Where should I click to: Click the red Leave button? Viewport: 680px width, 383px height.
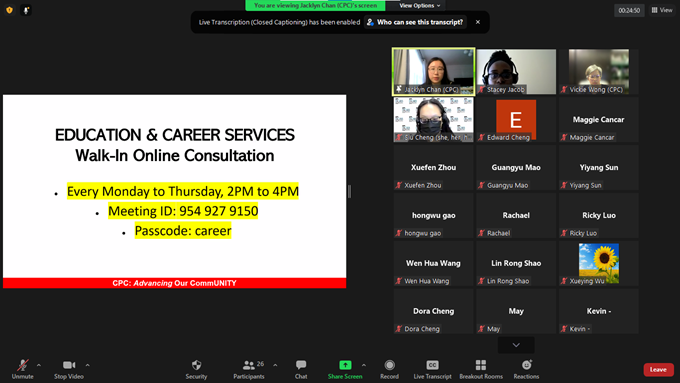point(658,370)
